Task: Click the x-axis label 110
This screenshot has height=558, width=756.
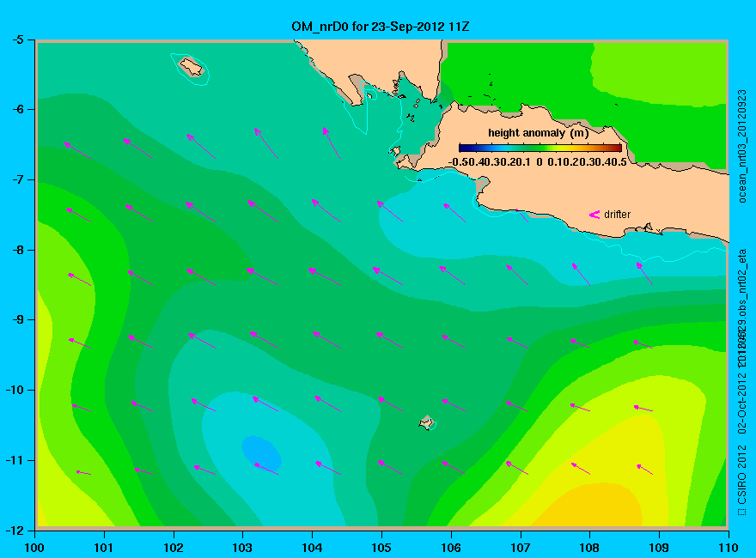Action: coord(728,548)
